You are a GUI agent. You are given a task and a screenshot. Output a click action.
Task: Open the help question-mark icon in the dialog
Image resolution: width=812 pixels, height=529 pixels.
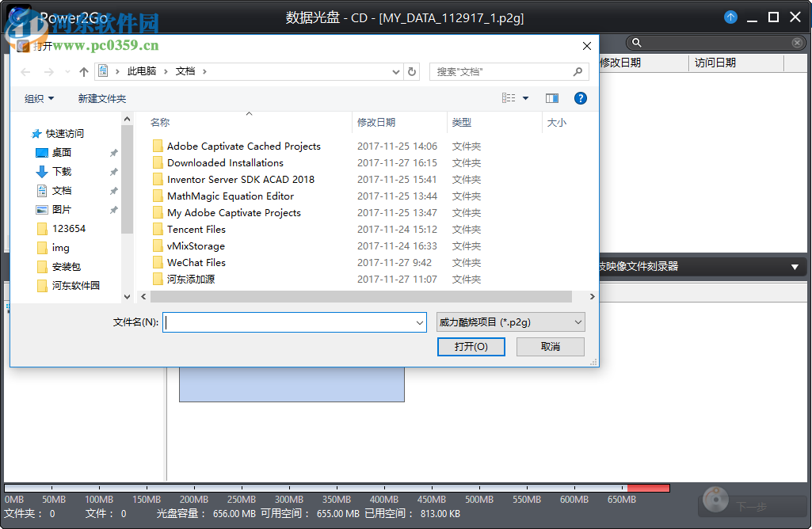click(x=581, y=98)
